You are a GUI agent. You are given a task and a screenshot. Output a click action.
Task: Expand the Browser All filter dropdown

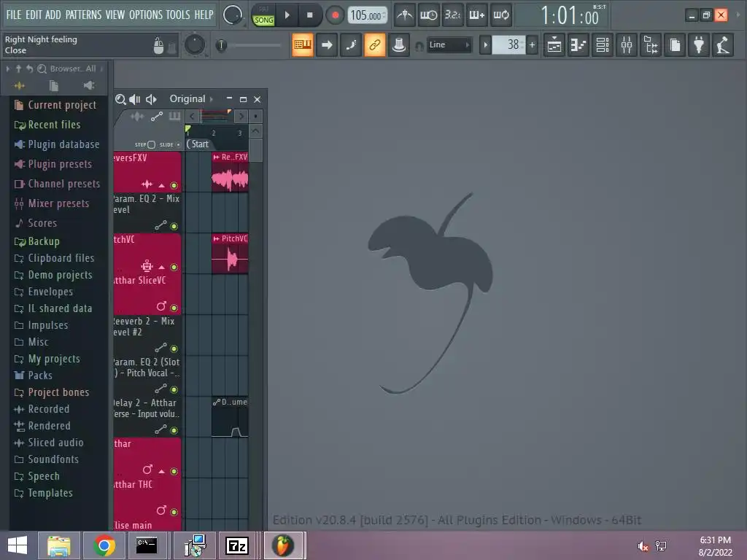[75, 69]
